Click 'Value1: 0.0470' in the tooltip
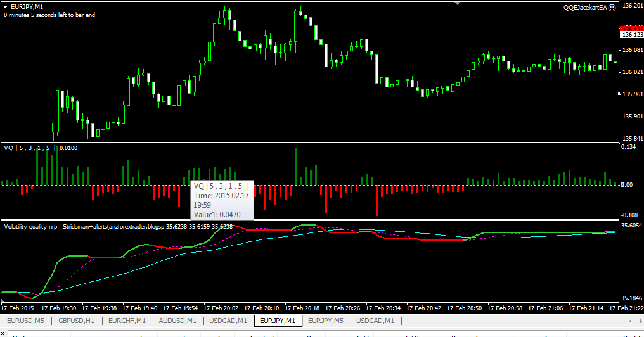Screen dimensions: 644x337 tap(217, 214)
